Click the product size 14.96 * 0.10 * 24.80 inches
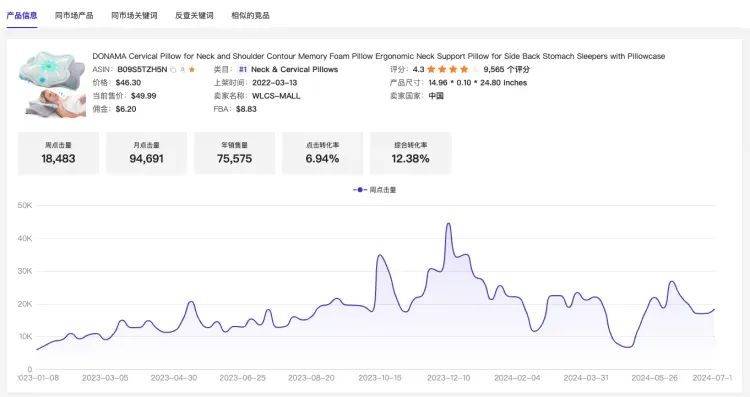Image resolution: width=750 pixels, height=397 pixels. coord(477,83)
